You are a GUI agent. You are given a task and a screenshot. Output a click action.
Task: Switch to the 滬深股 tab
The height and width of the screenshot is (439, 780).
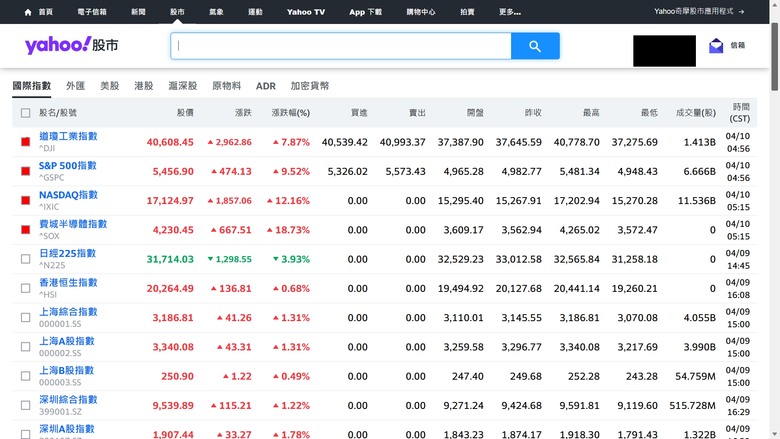click(183, 86)
